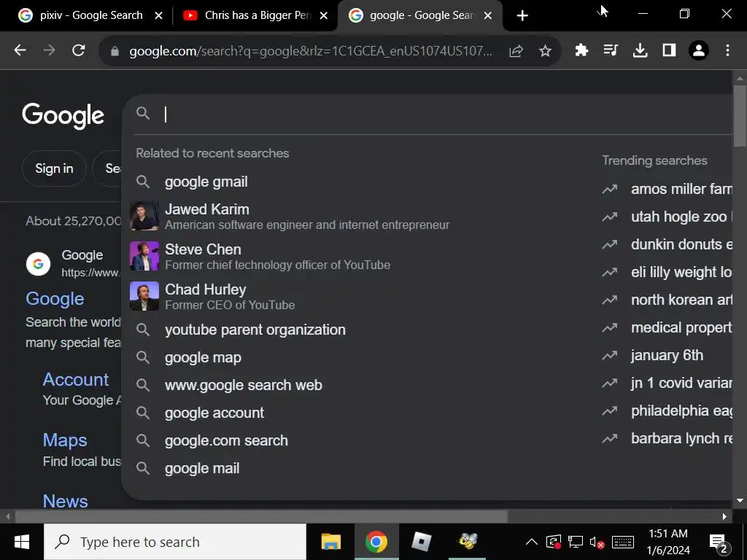Bookmark this tab with star icon

coord(545,51)
